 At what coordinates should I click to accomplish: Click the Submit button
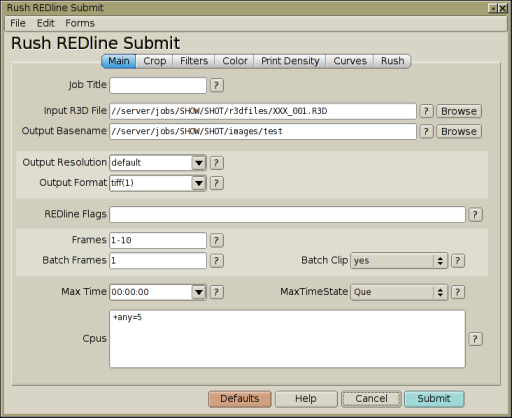click(x=434, y=399)
